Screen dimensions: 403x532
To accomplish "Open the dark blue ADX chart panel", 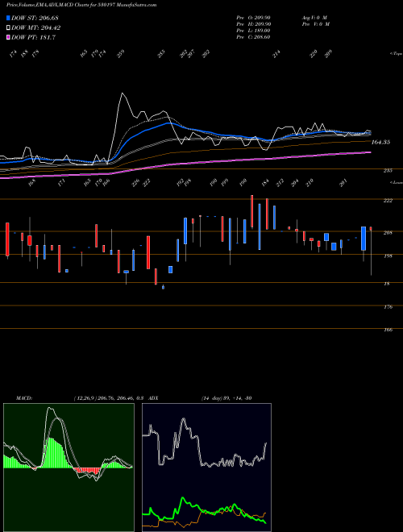I will [x=206, y=468].
